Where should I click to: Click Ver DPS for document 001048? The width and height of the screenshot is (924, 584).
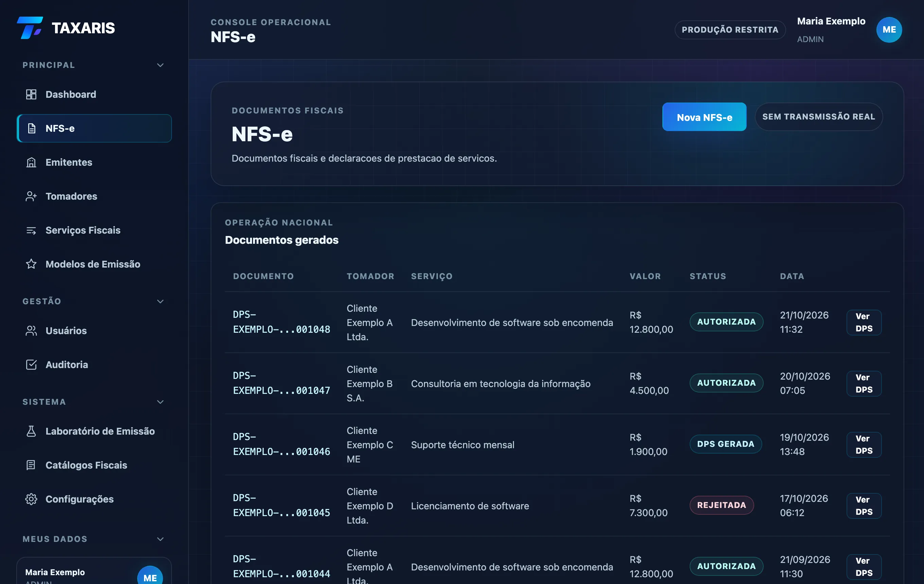(x=864, y=323)
